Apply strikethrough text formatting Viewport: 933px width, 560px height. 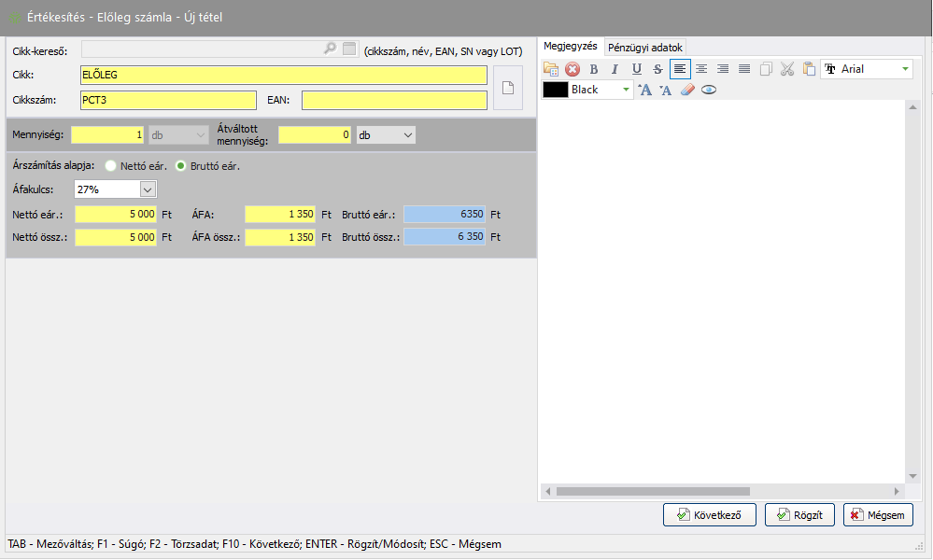pyautogui.click(x=658, y=69)
